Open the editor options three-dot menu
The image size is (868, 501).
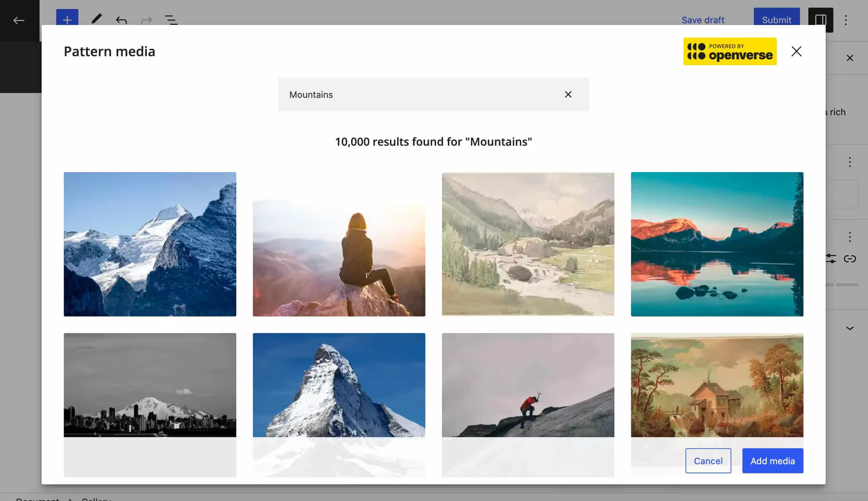tap(846, 20)
